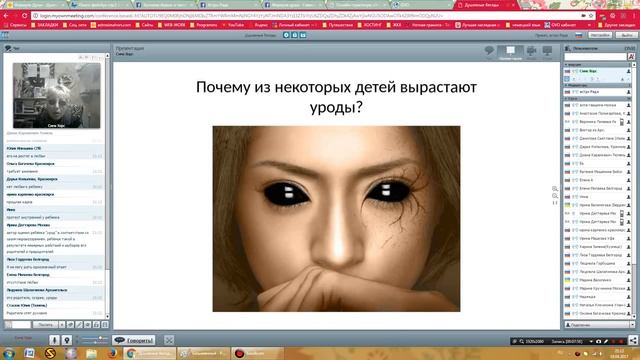640x360 pixels.
Task: Click the lock icon in chat toolbar
Action: [x=96, y=325]
